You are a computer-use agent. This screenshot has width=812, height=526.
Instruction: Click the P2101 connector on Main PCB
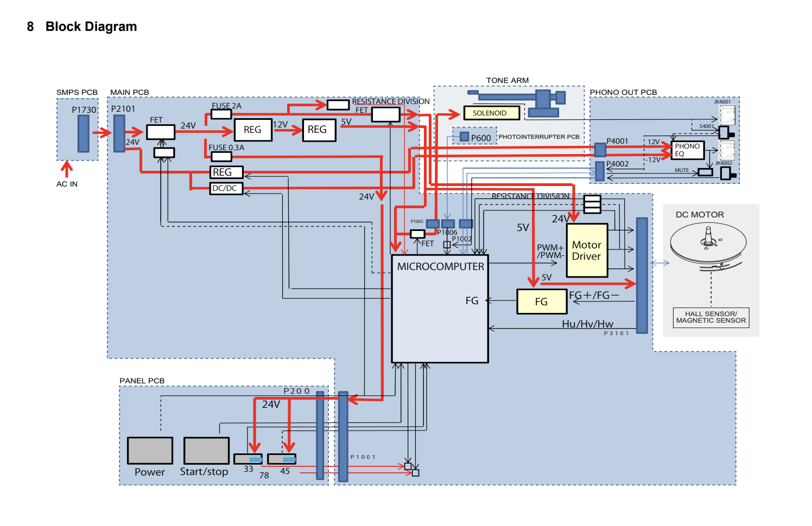click(119, 133)
